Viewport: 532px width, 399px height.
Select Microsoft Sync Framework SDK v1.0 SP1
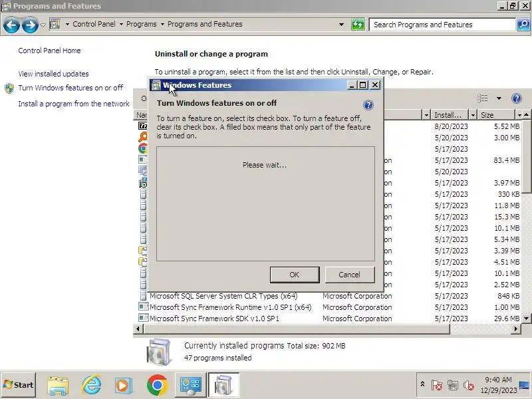pyautogui.click(x=214, y=319)
